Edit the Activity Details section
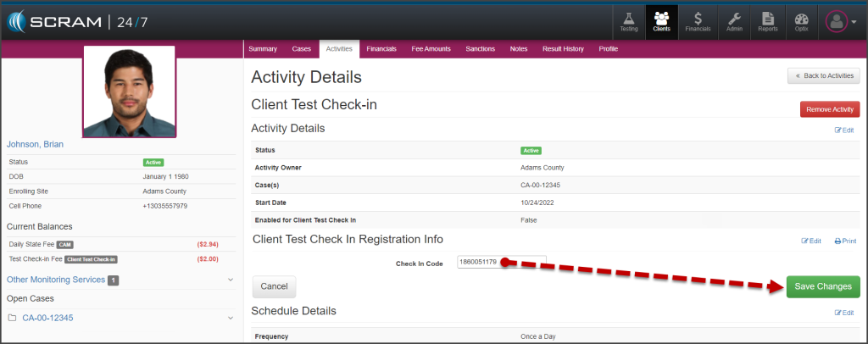This screenshot has width=868, height=344. 844,130
